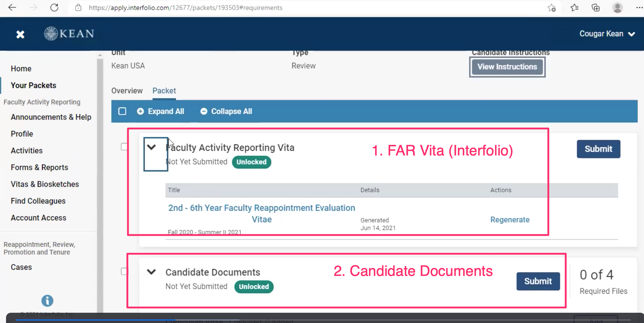Screen dimensions: 644x323
Task: Click the 'Kean USA' unit value
Action: click(x=128, y=66)
